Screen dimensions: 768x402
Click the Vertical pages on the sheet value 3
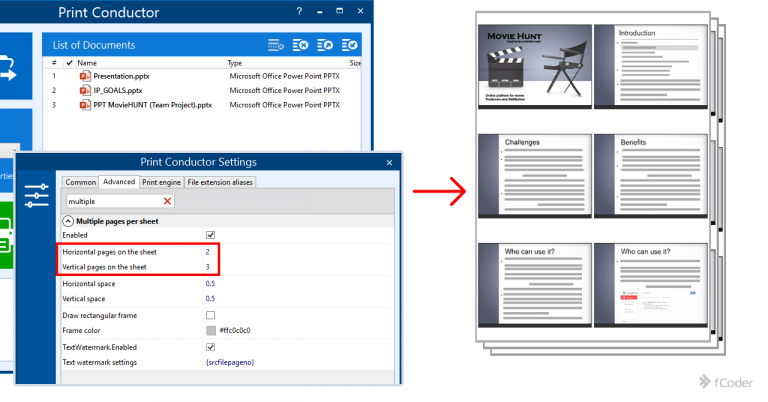point(208,267)
